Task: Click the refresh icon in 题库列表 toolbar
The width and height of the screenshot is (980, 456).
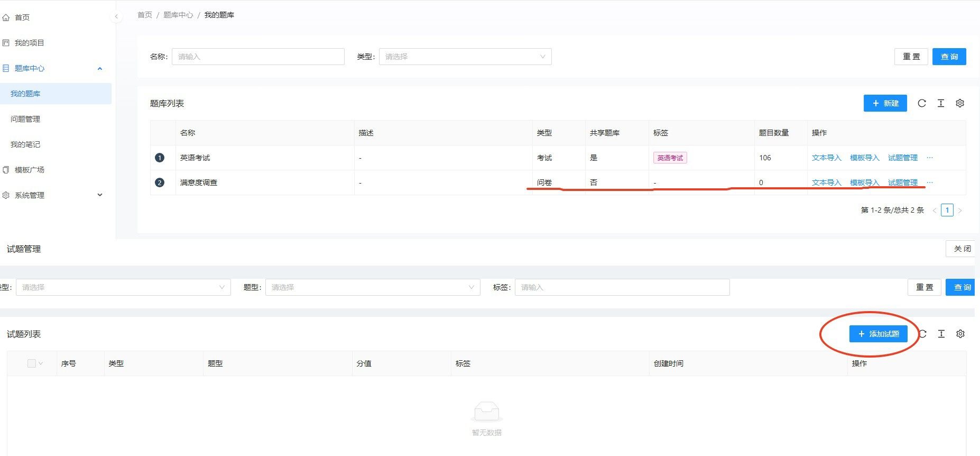Action: tap(922, 103)
